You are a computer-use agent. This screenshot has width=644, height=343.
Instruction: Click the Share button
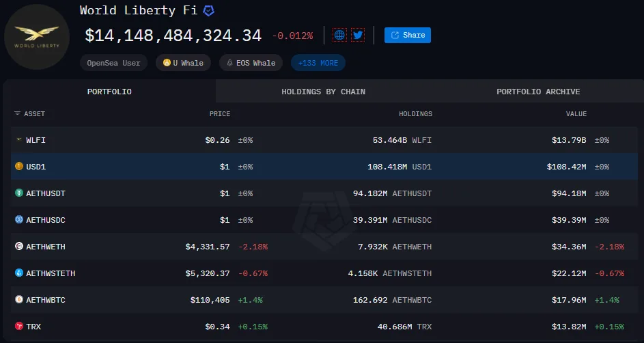tap(408, 35)
